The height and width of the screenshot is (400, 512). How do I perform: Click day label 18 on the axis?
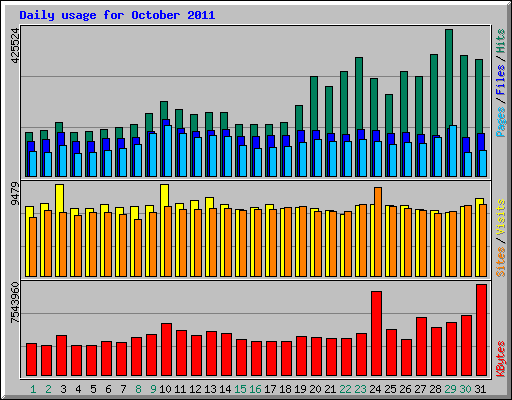pos(285,389)
